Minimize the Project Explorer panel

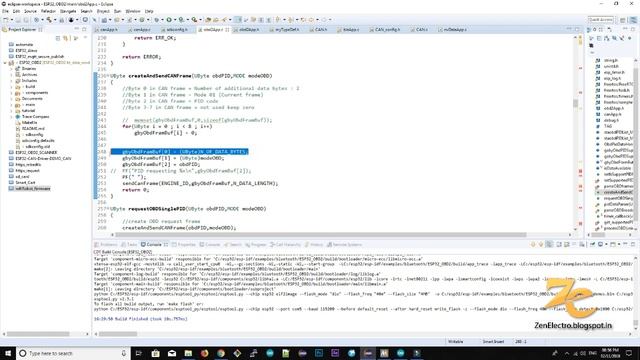[77, 29]
